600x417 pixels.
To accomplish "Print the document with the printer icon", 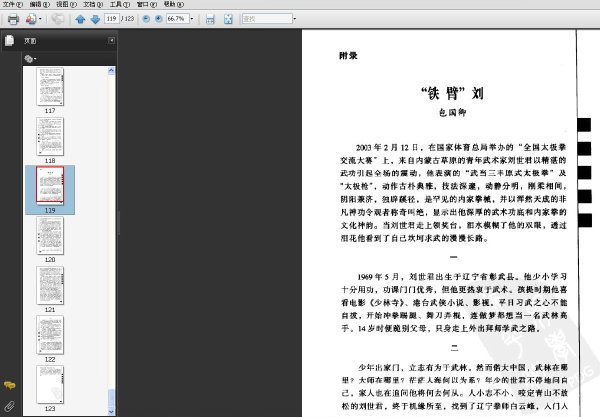I will click(13, 19).
